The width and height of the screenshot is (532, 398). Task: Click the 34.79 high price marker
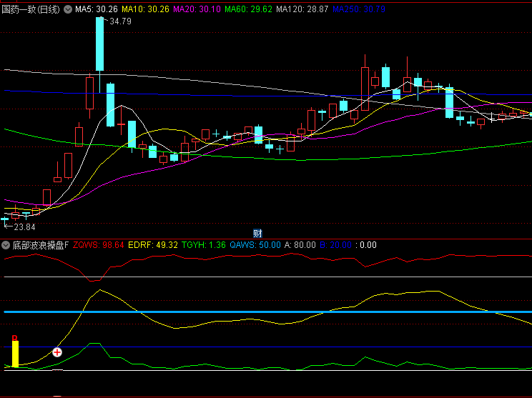[120, 21]
